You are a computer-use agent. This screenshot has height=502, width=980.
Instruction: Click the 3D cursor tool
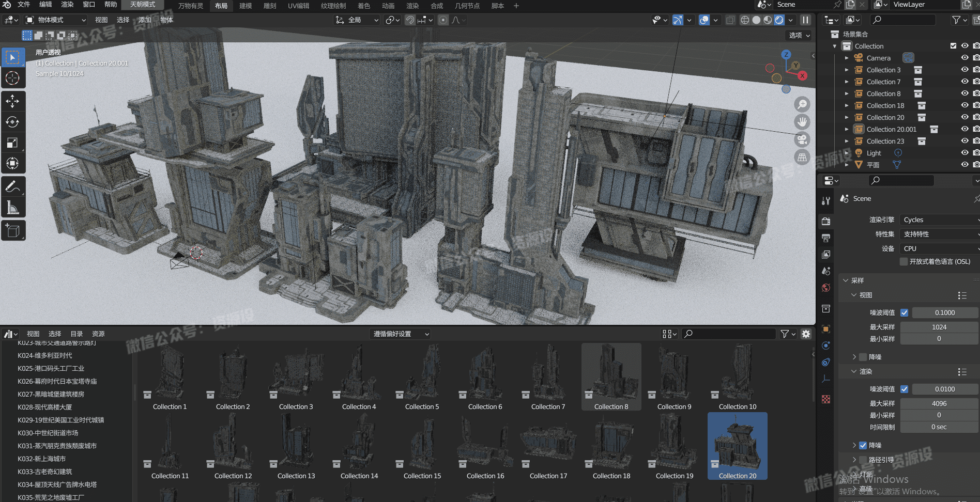12,79
